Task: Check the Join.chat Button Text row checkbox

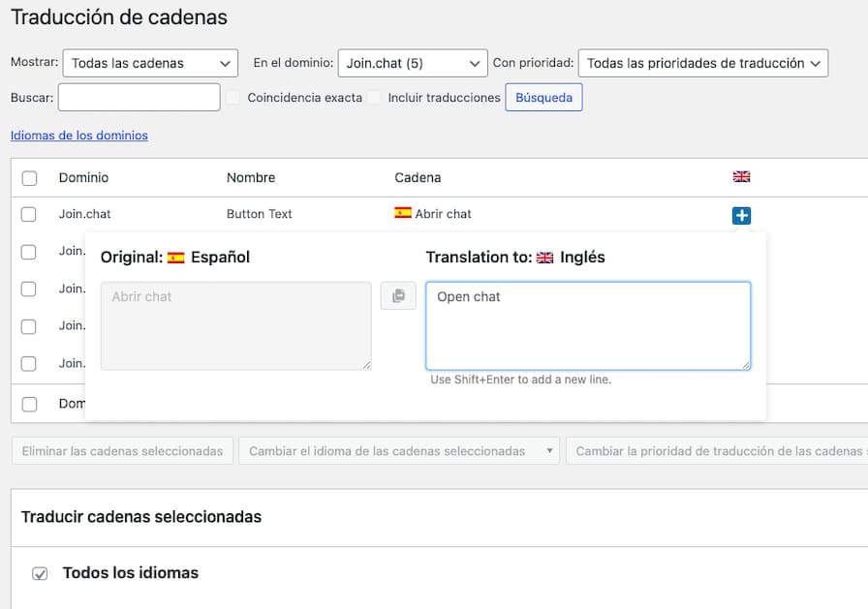Action: coord(29,214)
